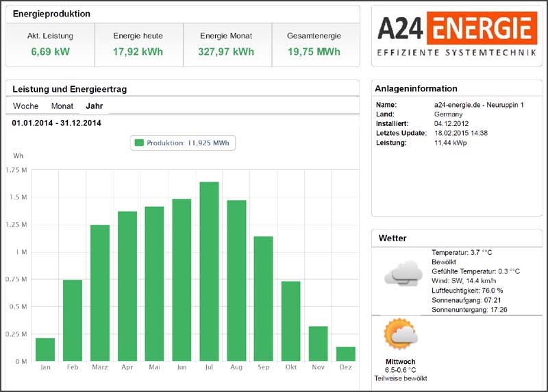Click green Produktion legend swatch
548x392 pixels.
(x=139, y=143)
